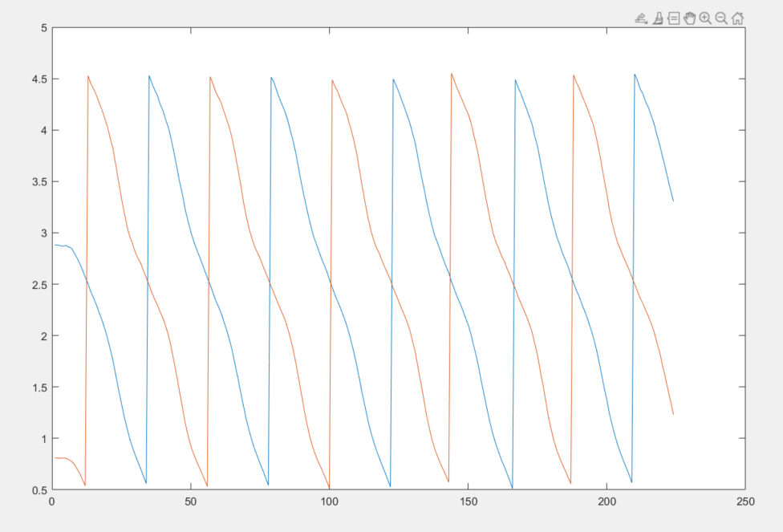Activate the Pan hand tool

click(690, 18)
